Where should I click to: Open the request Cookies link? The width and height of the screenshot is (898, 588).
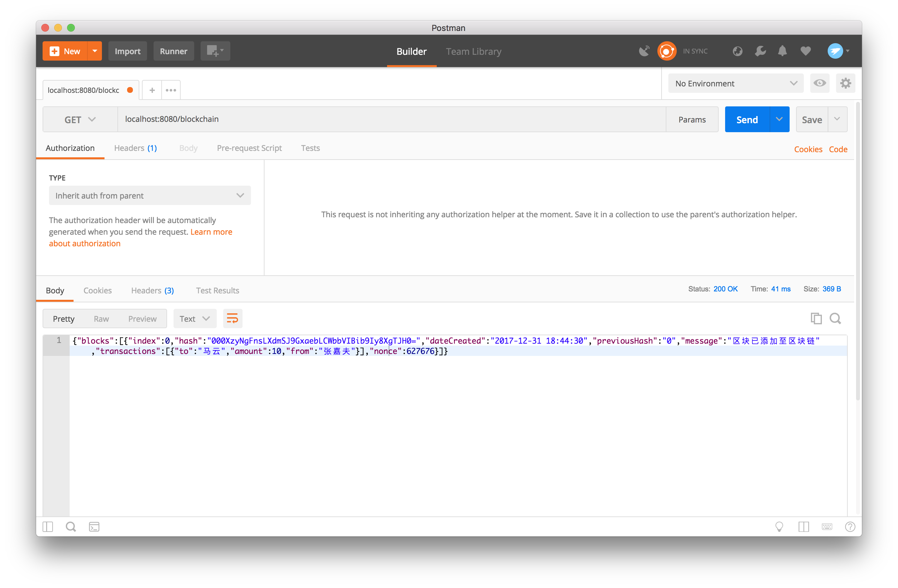pos(808,149)
